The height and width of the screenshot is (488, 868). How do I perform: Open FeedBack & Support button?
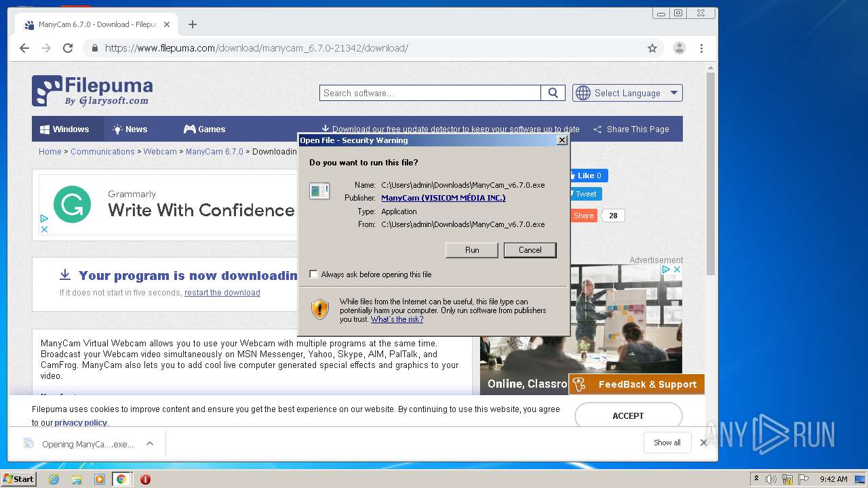pyautogui.click(x=636, y=384)
